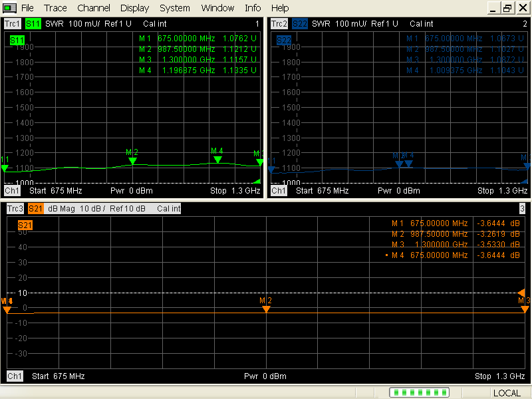Click 'SWR' format label in Trc2 line

321,24
